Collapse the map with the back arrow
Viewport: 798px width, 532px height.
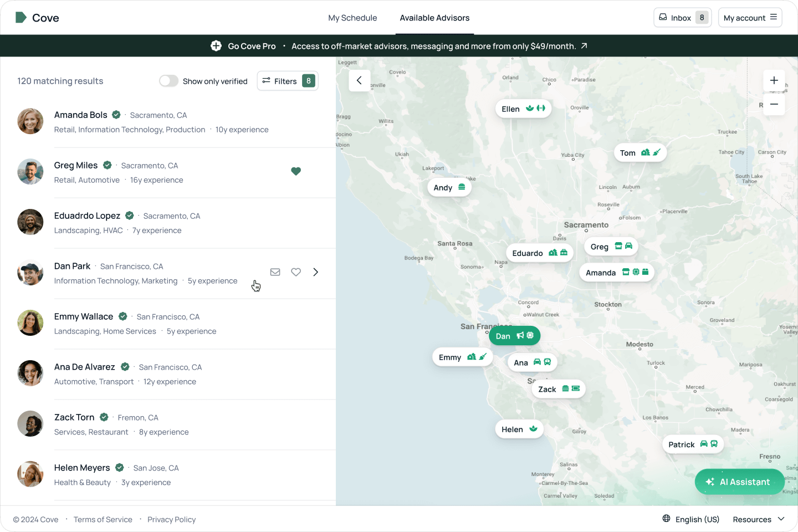point(359,80)
